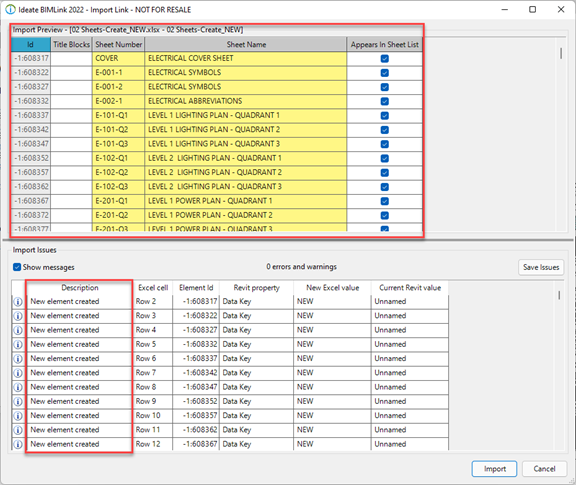Screen dimensions: 576x485
Task: Uncheck Appears In Sheet List for E-102-Q1
Action: point(385,158)
